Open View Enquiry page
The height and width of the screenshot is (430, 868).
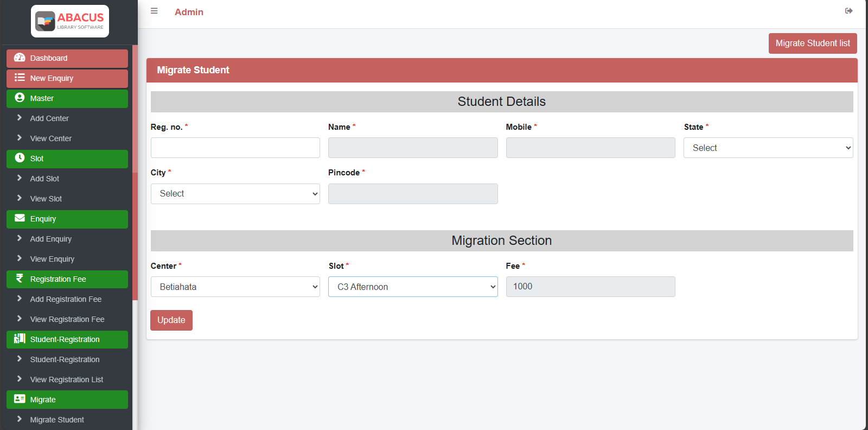(x=52, y=259)
